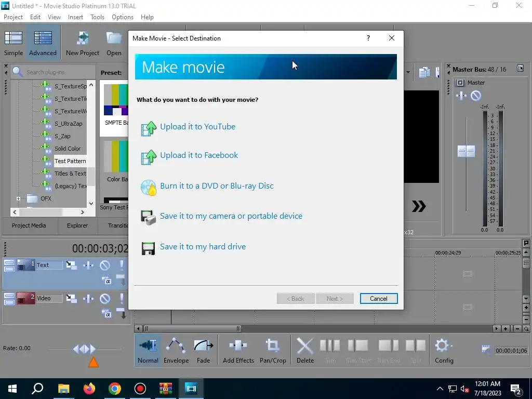Toggle Video track compositing mode

(x=106, y=314)
